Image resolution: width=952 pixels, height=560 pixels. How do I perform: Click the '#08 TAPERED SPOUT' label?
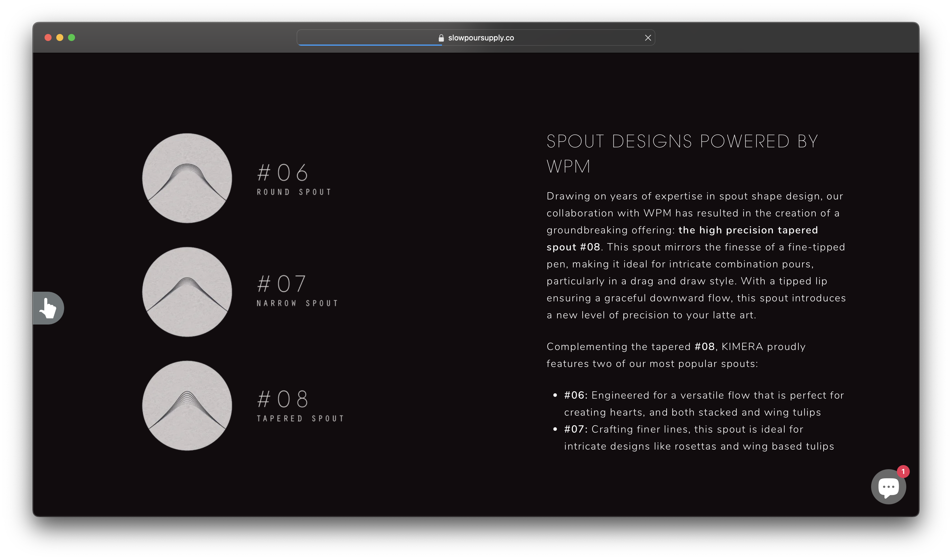[x=300, y=406]
